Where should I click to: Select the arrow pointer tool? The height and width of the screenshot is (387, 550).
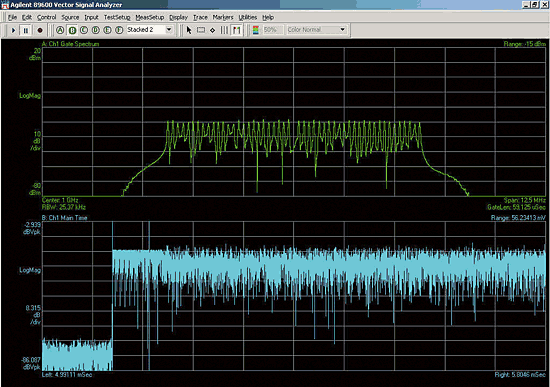tap(189, 30)
